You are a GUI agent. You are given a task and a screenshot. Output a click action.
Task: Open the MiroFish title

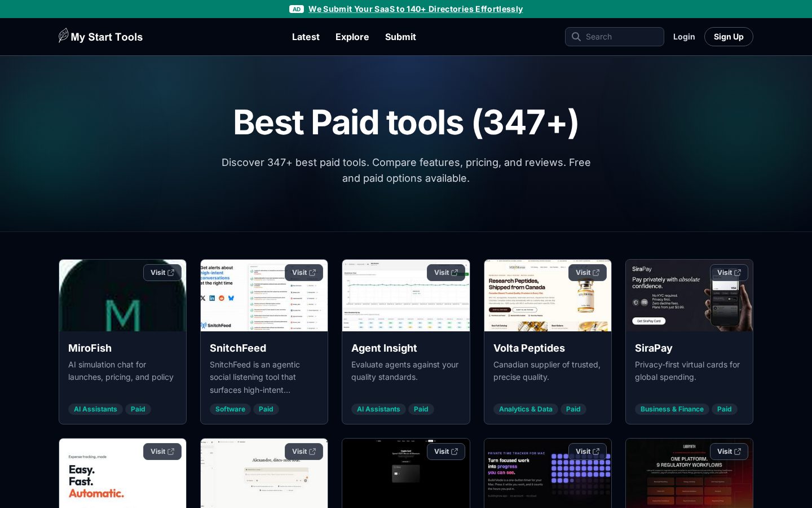(x=90, y=348)
